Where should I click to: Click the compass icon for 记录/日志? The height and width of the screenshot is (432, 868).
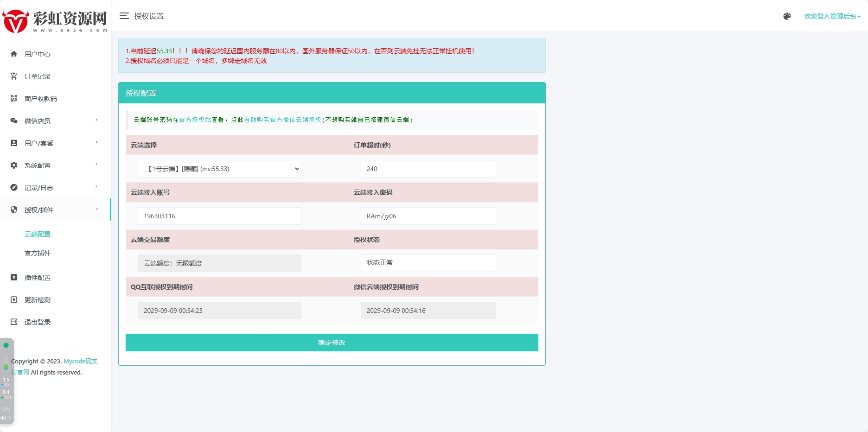[x=14, y=188]
